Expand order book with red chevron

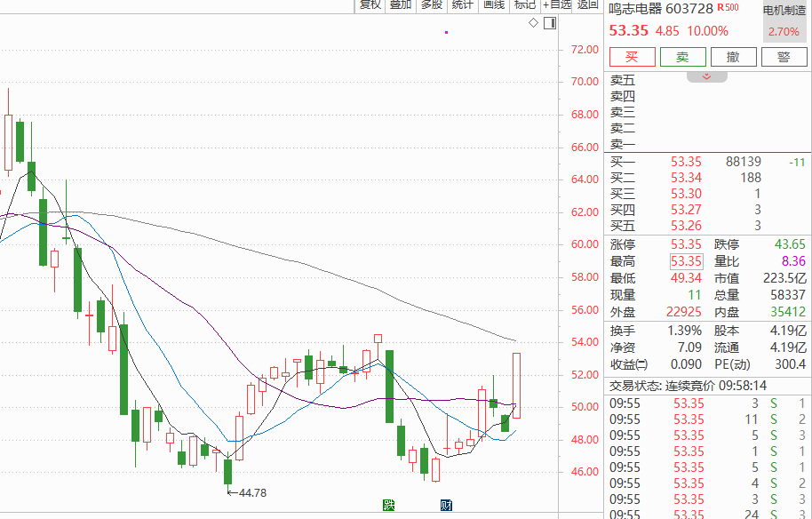click(707, 77)
